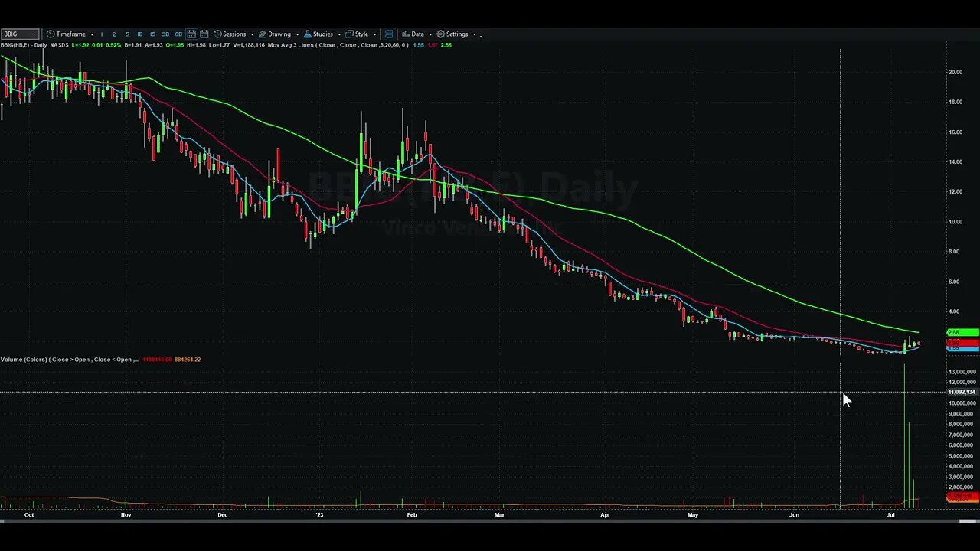Select the 2-minute interval button
980x551 pixels.
(114, 34)
